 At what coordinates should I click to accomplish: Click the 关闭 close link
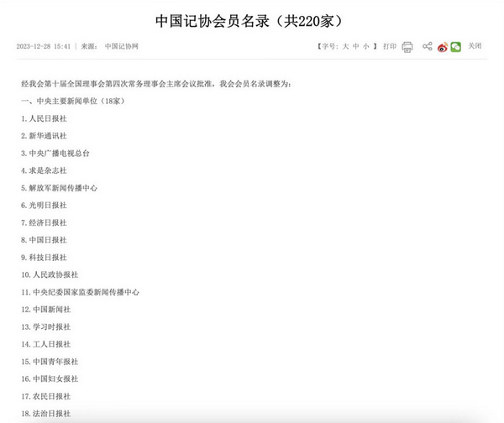click(475, 46)
